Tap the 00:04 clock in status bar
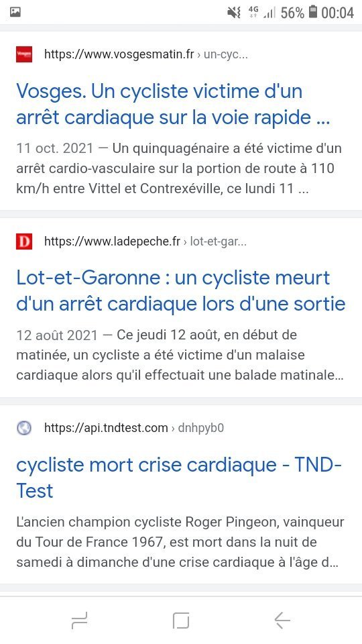The width and height of the screenshot is (362, 644). click(x=337, y=13)
